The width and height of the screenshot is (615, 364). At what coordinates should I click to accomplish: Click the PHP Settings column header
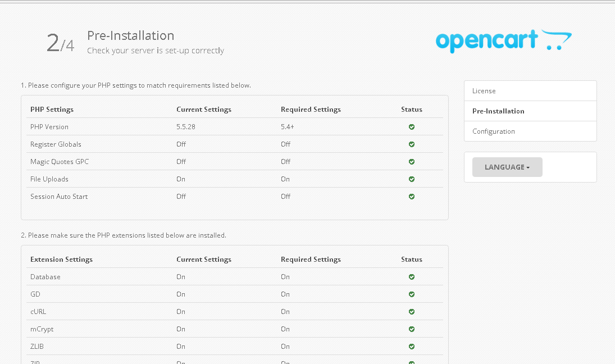(x=52, y=110)
